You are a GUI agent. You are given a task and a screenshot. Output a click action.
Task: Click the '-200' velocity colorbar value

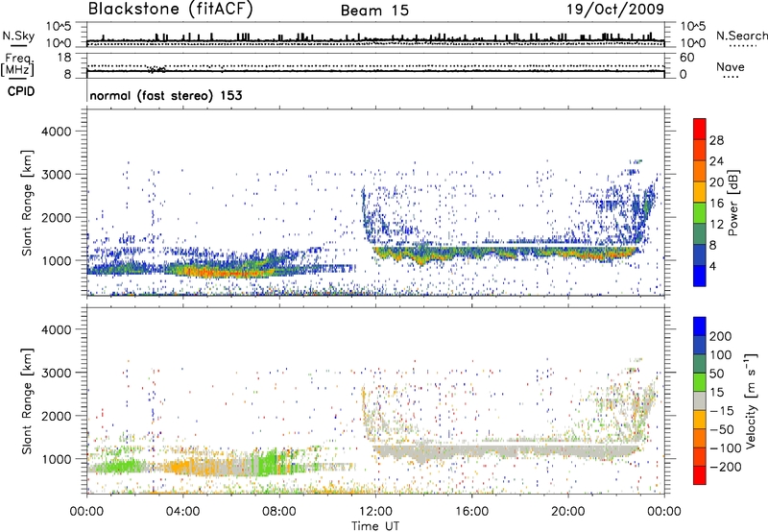pos(725,467)
